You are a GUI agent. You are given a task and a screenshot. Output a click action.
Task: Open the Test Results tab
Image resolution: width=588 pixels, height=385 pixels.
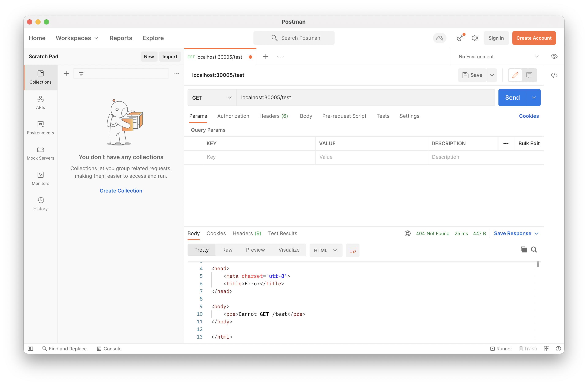[x=282, y=233]
